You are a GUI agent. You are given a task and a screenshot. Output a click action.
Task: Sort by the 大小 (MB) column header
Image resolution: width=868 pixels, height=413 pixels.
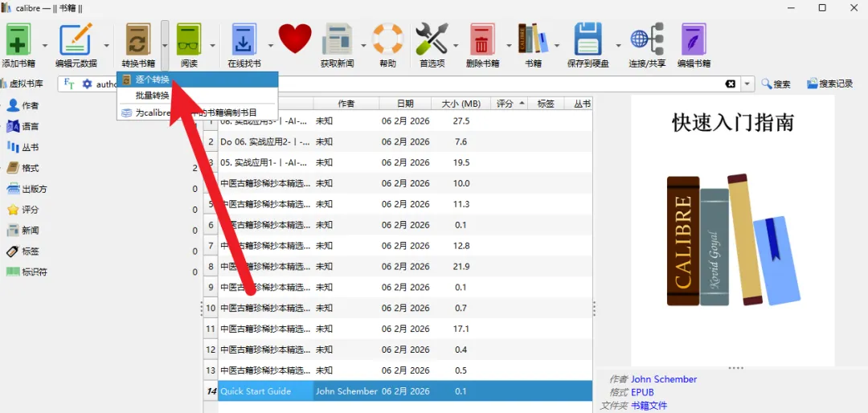click(x=461, y=104)
